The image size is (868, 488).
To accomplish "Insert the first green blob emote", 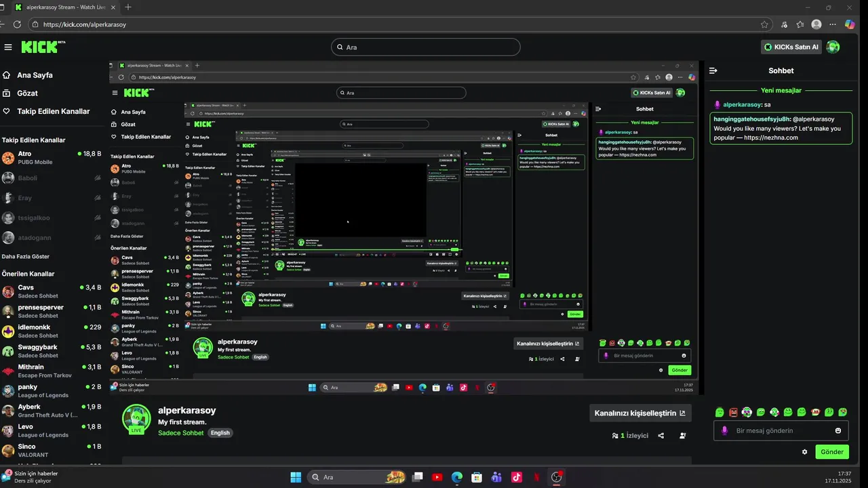I will (x=719, y=412).
